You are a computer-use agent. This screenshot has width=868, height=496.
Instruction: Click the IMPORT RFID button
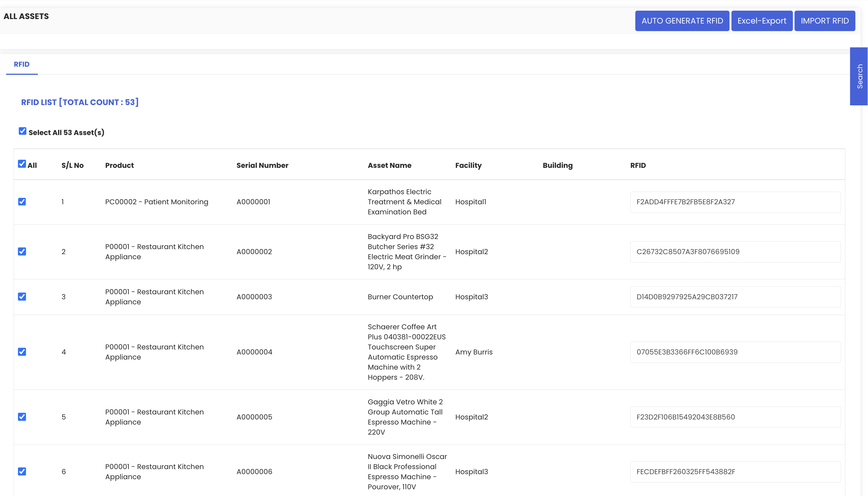[824, 21]
